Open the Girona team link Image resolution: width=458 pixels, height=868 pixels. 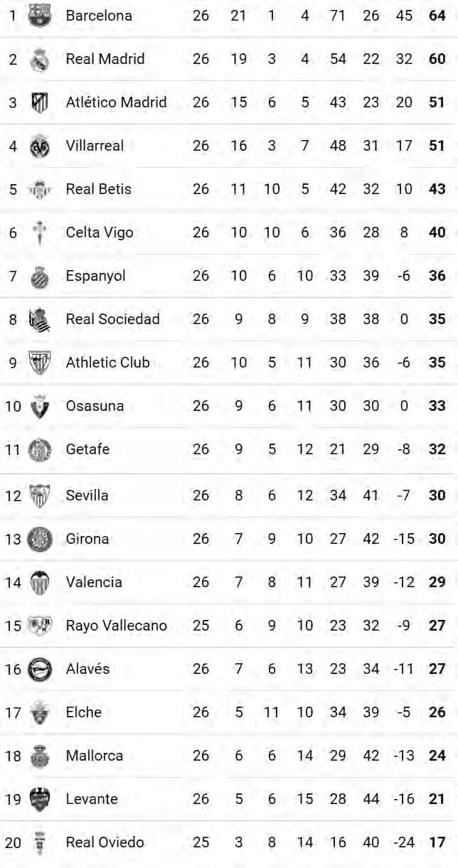click(87, 538)
